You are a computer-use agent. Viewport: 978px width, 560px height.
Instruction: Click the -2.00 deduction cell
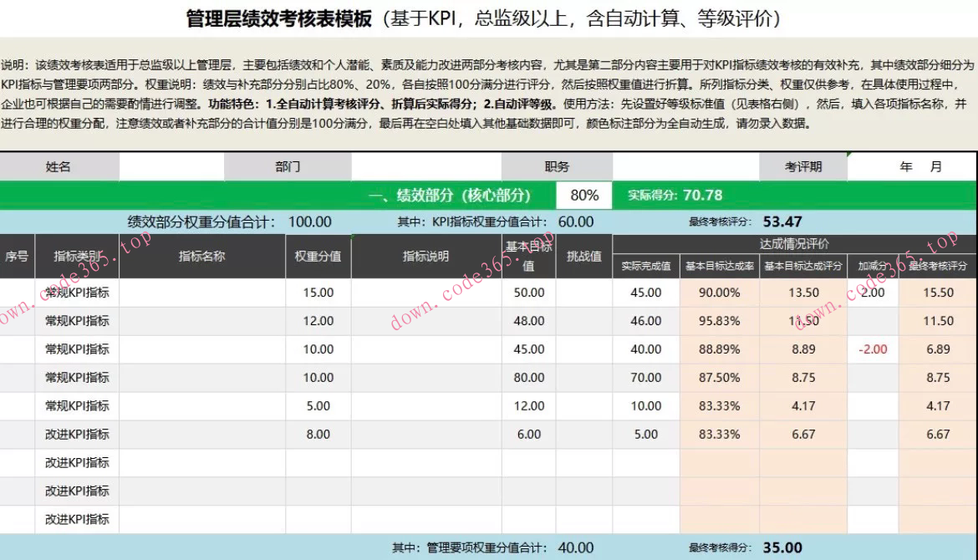pyautogui.click(x=871, y=349)
